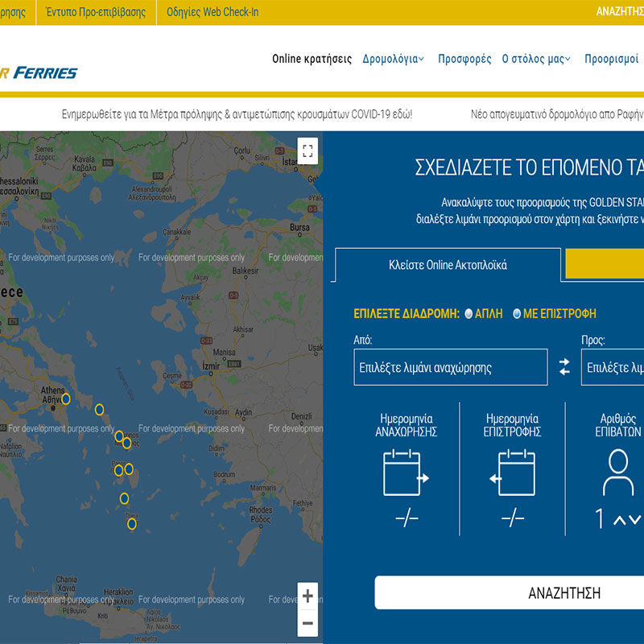Select the ΑΠΛΗ one-way radio option
Viewport: 644px width, 644px height.
tap(469, 315)
